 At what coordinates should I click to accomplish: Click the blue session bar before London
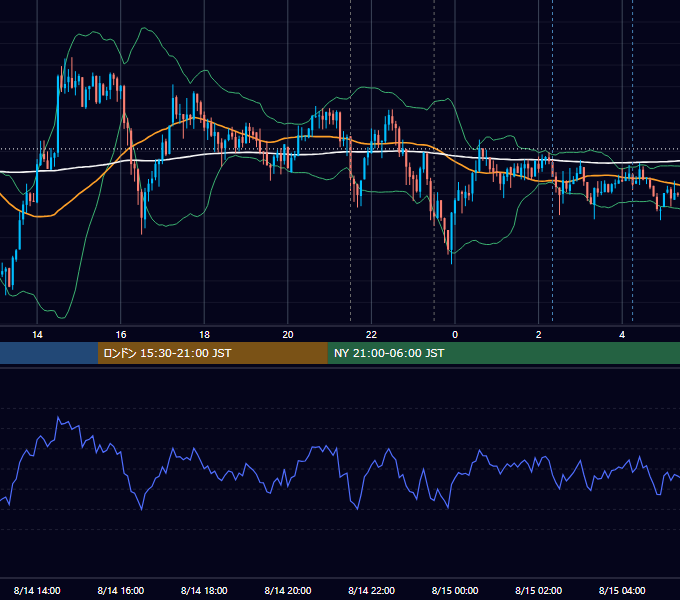[49, 353]
